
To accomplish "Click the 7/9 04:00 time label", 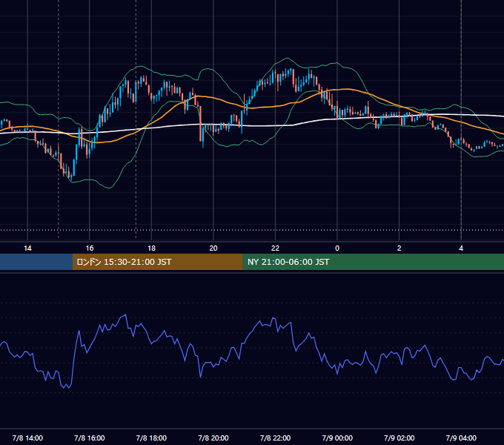I will point(461,438).
